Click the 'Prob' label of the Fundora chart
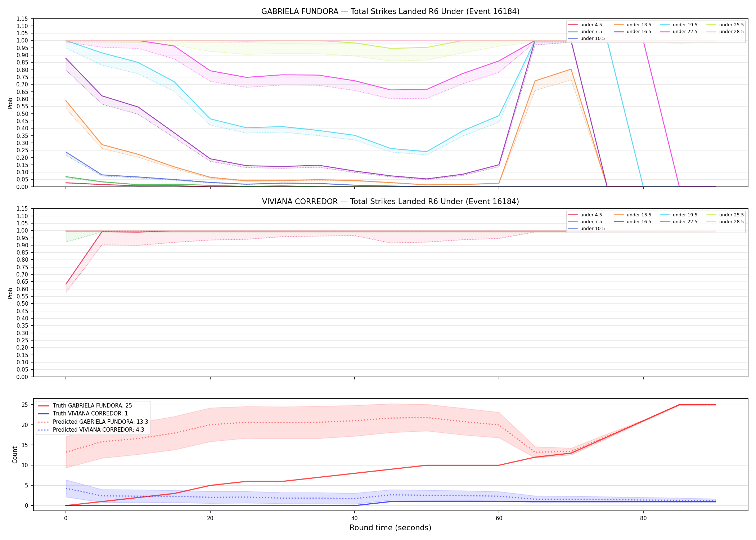The image size is (756, 540). [10, 103]
